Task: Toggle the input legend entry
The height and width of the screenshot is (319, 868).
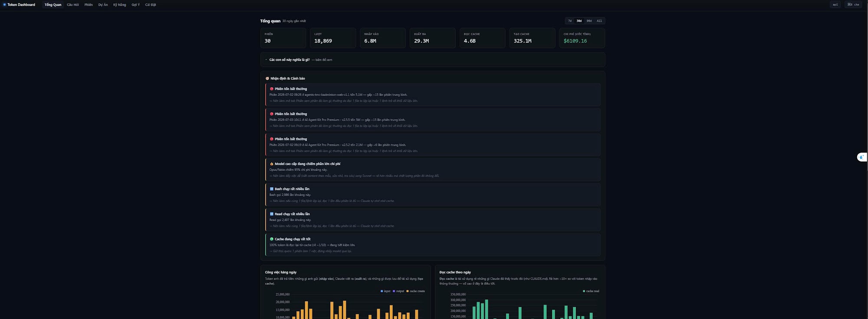Action: click(385, 291)
